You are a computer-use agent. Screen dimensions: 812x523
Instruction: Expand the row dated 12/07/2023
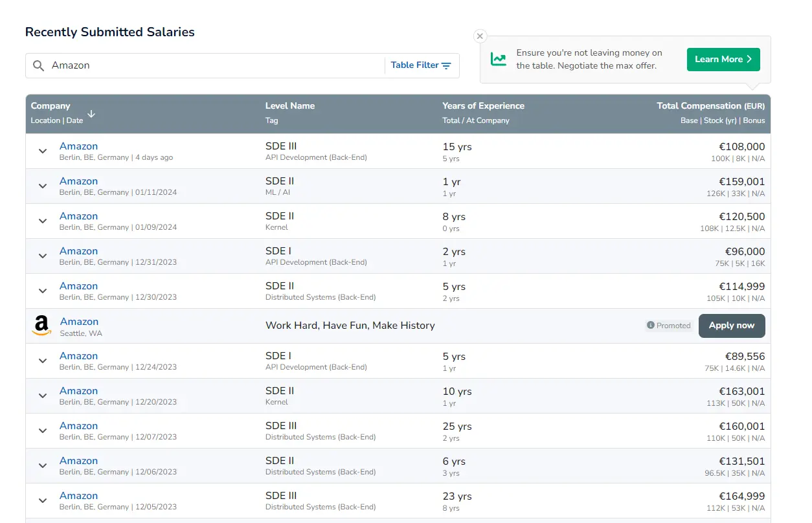click(x=43, y=431)
